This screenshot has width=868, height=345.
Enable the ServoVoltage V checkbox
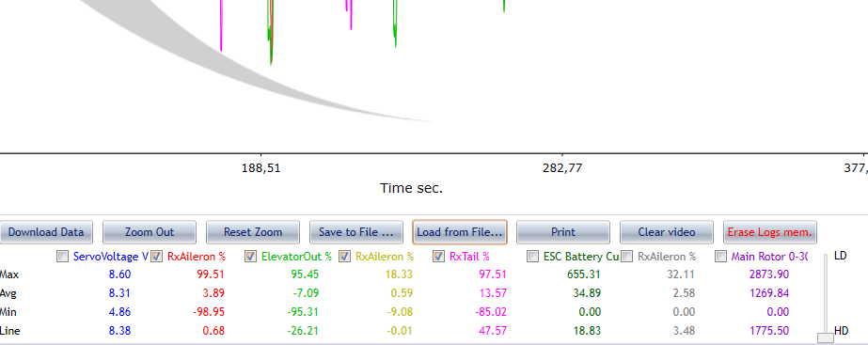pos(62,257)
